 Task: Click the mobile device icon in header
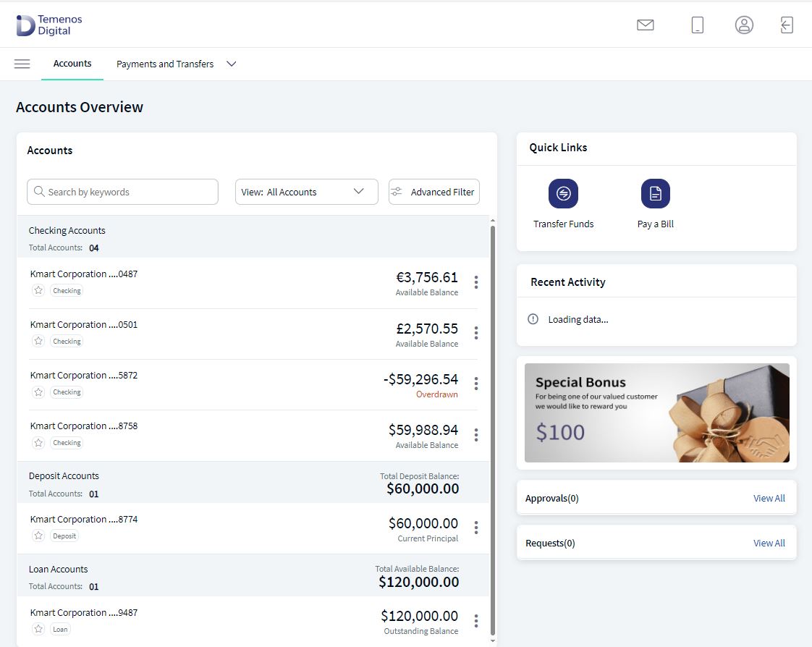697,25
